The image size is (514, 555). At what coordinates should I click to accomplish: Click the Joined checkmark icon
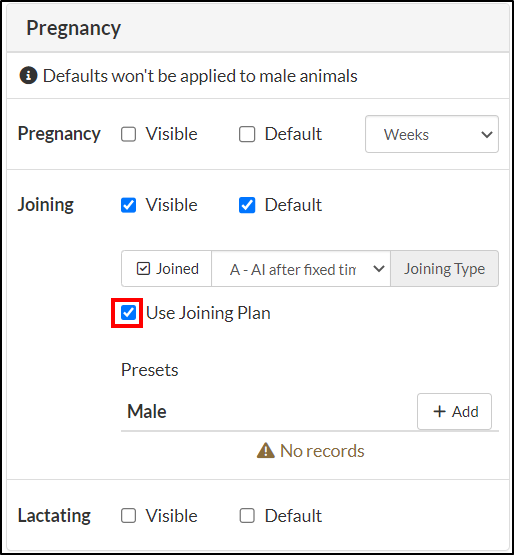143,269
